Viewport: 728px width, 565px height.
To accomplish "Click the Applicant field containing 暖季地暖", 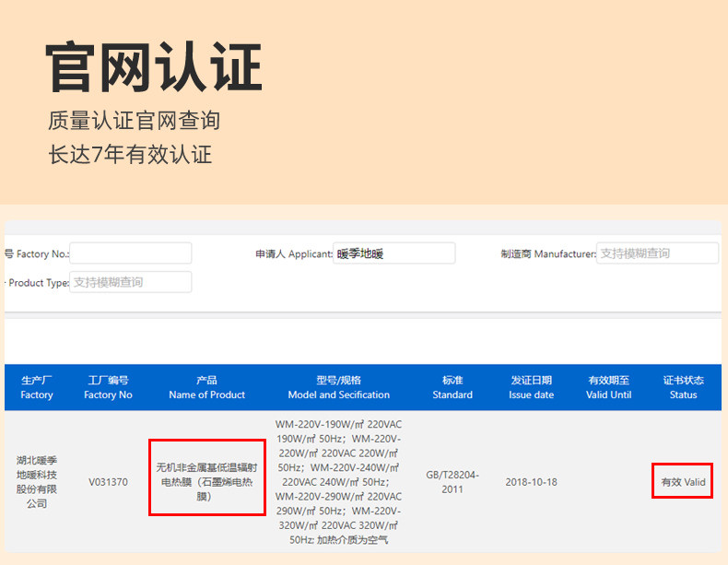I will [393, 253].
